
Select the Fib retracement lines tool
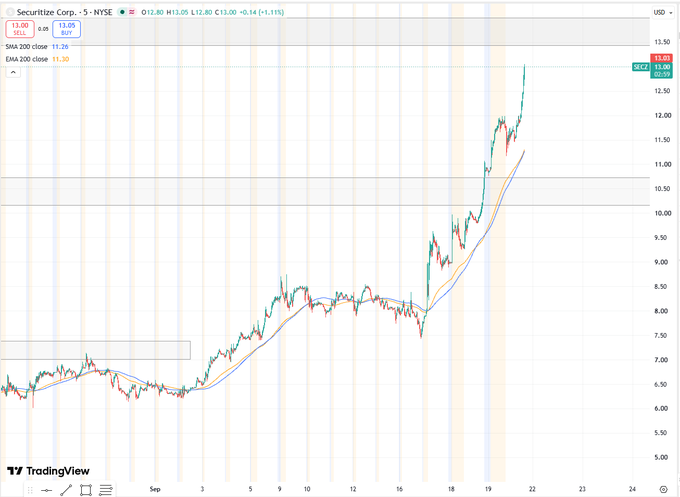pyautogui.click(x=106, y=490)
